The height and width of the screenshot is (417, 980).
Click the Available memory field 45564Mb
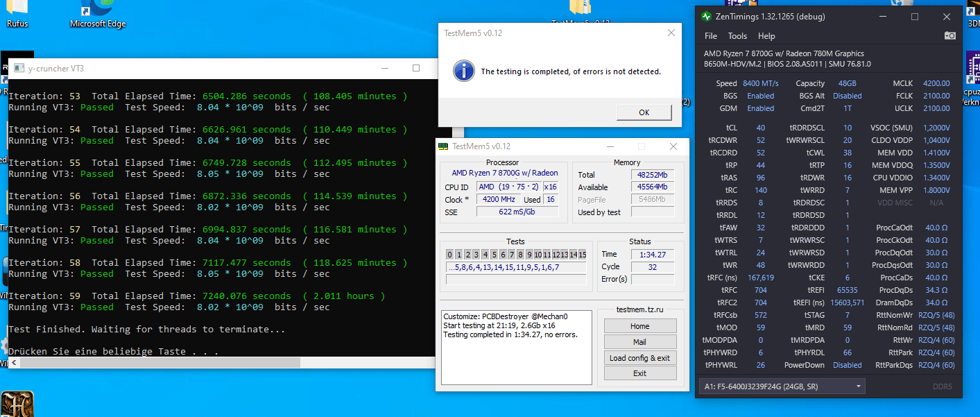click(652, 187)
